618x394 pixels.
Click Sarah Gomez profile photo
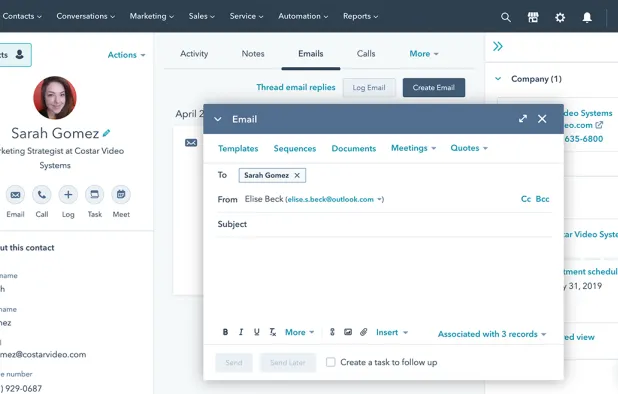pos(55,98)
